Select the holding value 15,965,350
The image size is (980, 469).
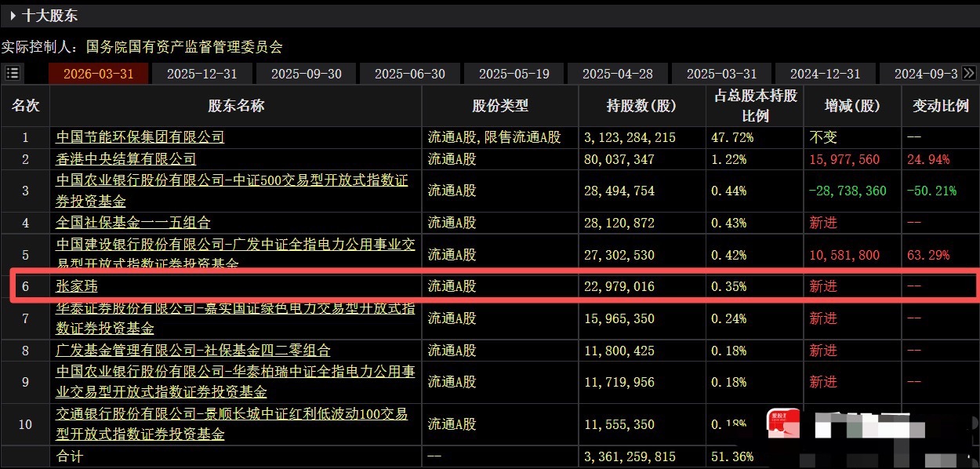click(619, 318)
